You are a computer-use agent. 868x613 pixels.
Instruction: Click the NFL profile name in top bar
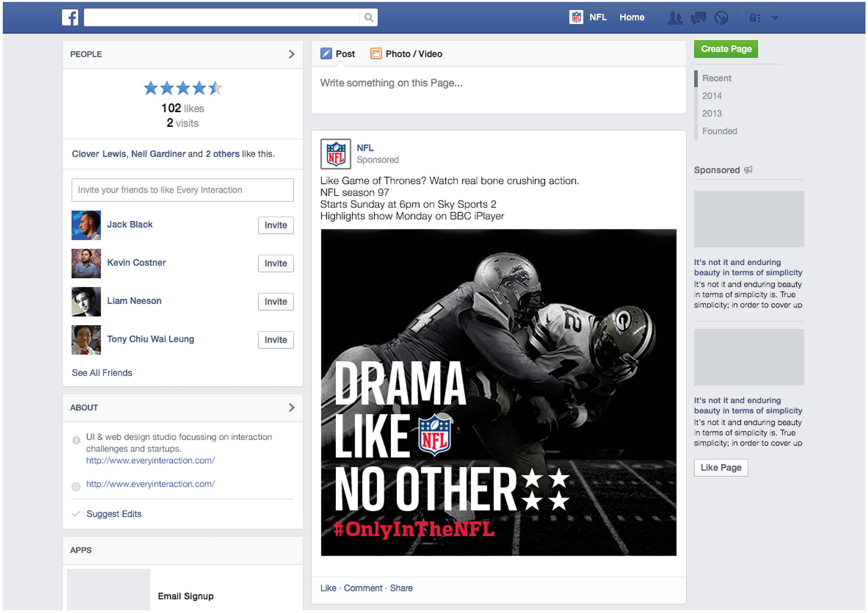598,17
